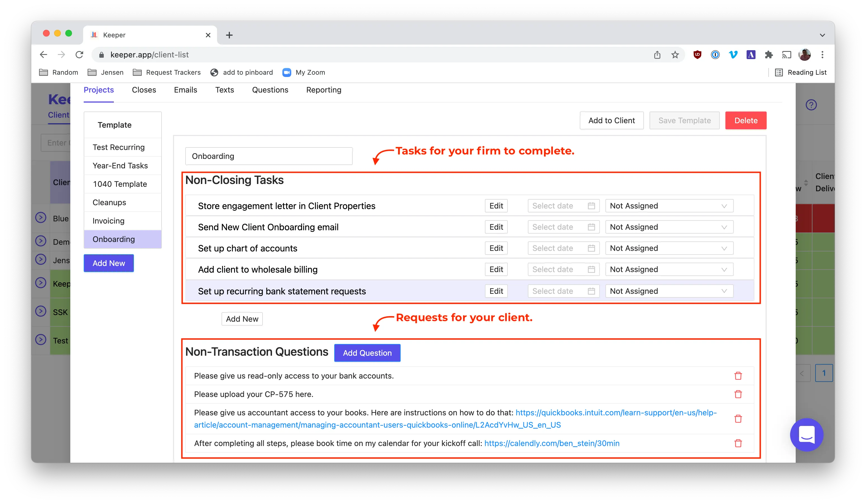Screen dimensions: 866x504
Task: Click the template name field containing Onboarding
Action: coord(269,156)
